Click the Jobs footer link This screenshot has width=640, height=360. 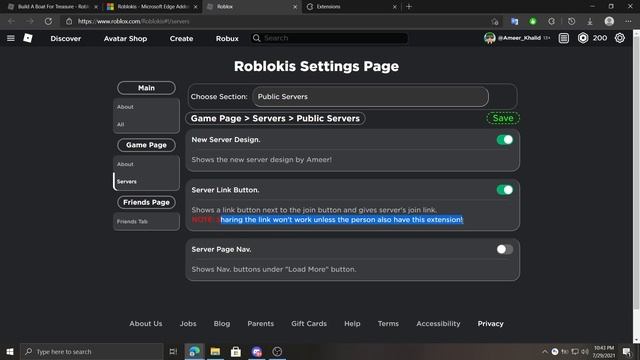click(188, 323)
